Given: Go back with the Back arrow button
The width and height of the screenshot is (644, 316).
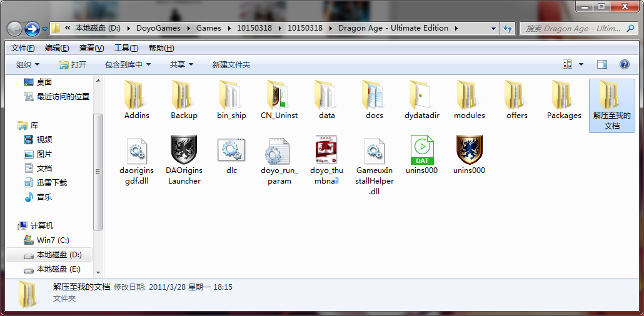Looking at the screenshot, I should coord(15,29).
